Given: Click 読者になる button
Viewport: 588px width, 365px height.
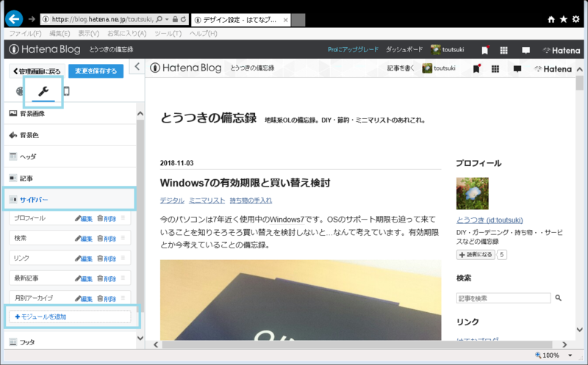Looking at the screenshot, I should coord(476,255).
